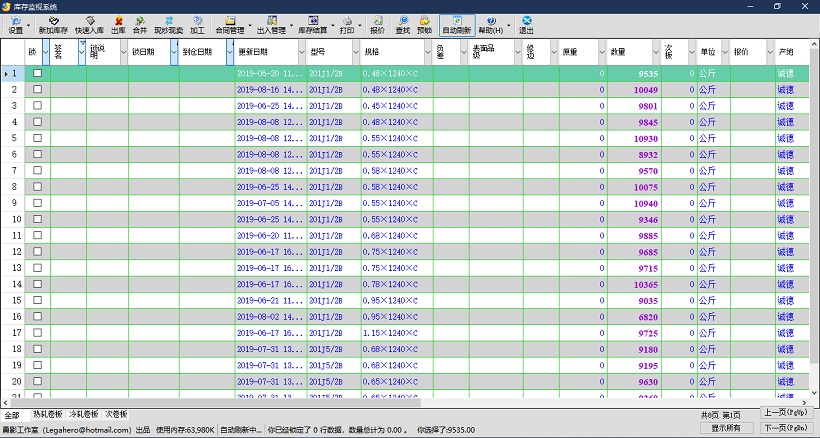Click the 报价 (quote) icon in toolbar
Screen dimensions: 820x438
(x=377, y=25)
